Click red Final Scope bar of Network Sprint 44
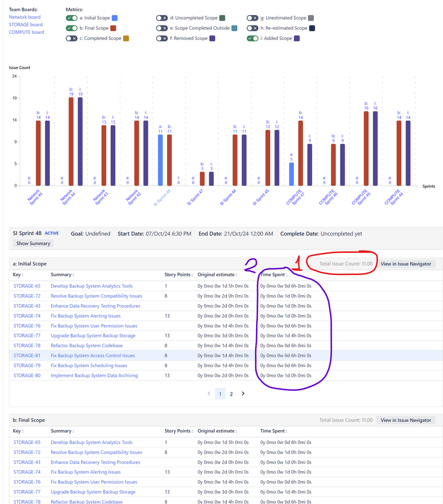This screenshot has height=504, width=443. 71,141
